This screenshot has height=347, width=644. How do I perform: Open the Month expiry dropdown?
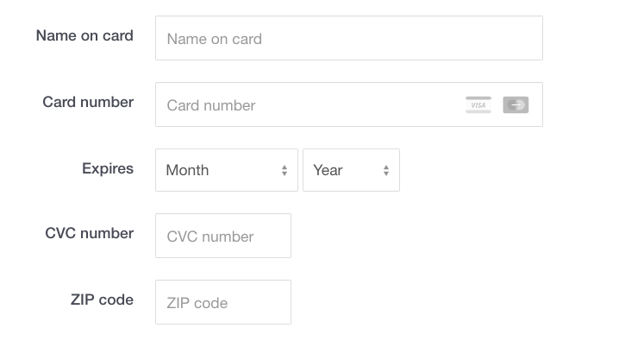click(226, 170)
